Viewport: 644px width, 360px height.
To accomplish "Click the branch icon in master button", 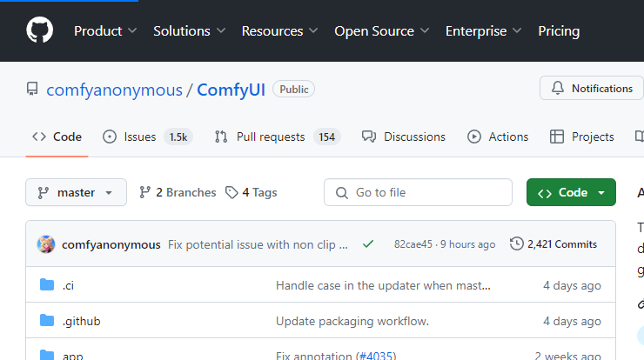I will point(44,192).
